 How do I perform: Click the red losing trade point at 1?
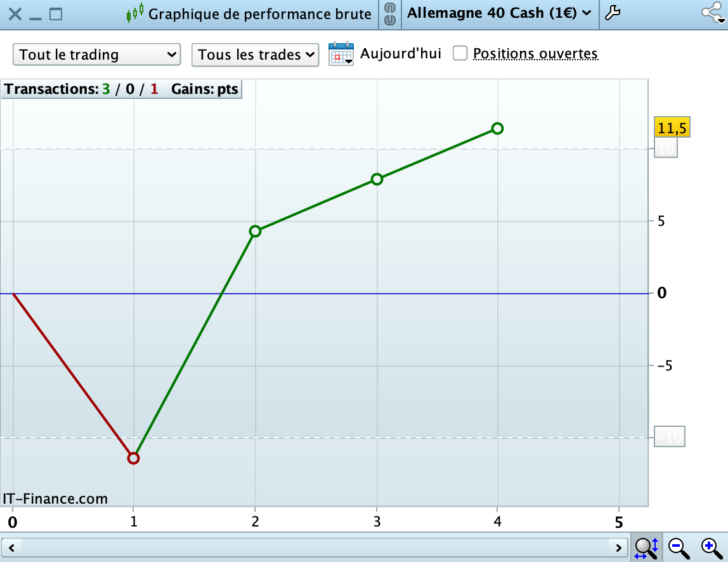point(133,459)
